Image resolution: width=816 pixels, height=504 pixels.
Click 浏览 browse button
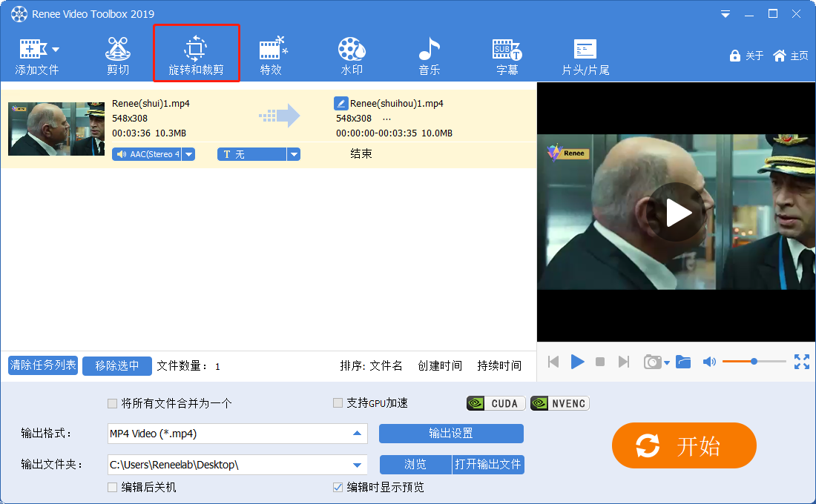coord(415,465)
